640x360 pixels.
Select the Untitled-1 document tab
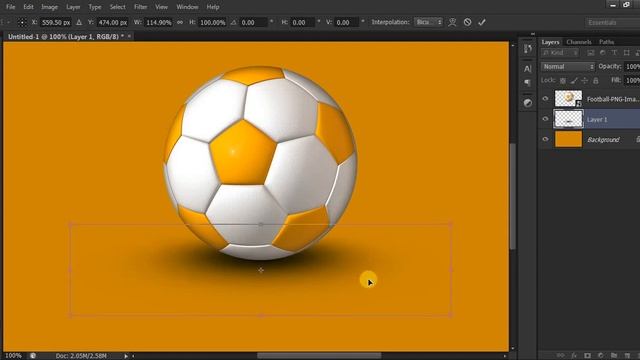(65, 36)
